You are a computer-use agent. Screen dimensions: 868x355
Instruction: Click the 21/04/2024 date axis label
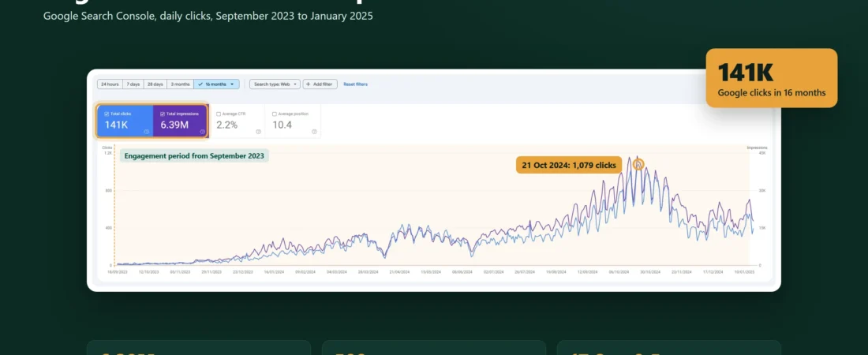point(400,272)
